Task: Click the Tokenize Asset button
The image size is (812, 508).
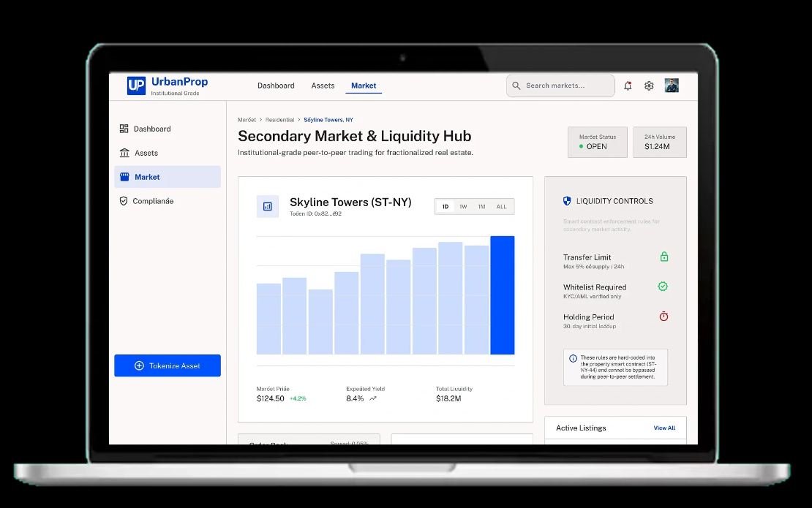Action: [168, 365]
